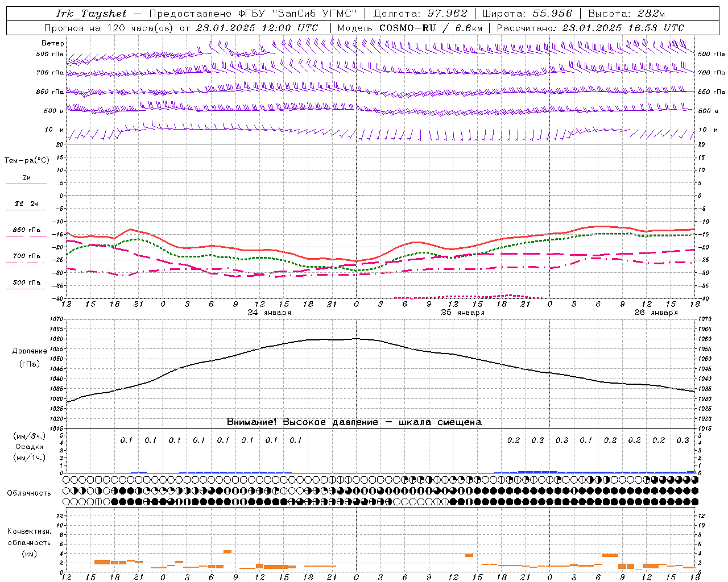Click the "Ветер" wind panel label
Viewport: 728px width, 582px height.
[53, 43]
